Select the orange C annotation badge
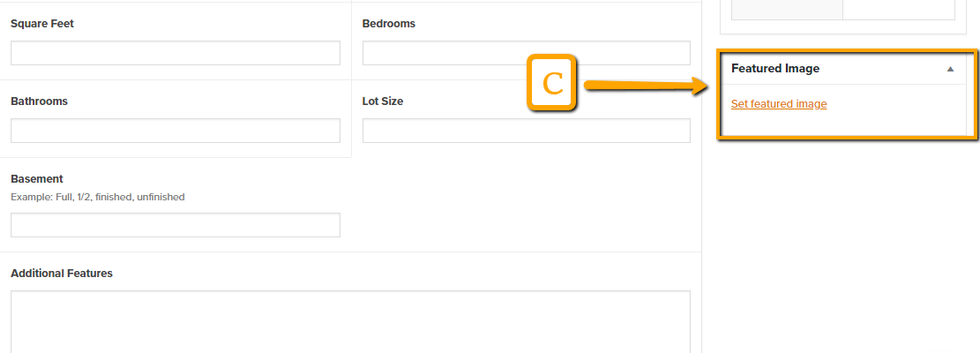The width and height of the screenshot is (980, 353). 551,83
